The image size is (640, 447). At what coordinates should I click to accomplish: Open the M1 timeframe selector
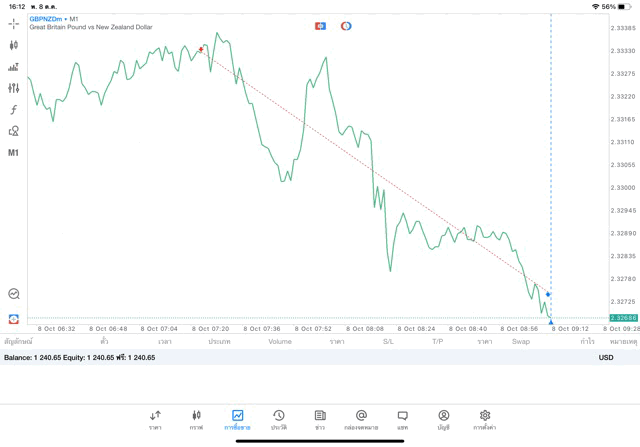pos(13,152)
